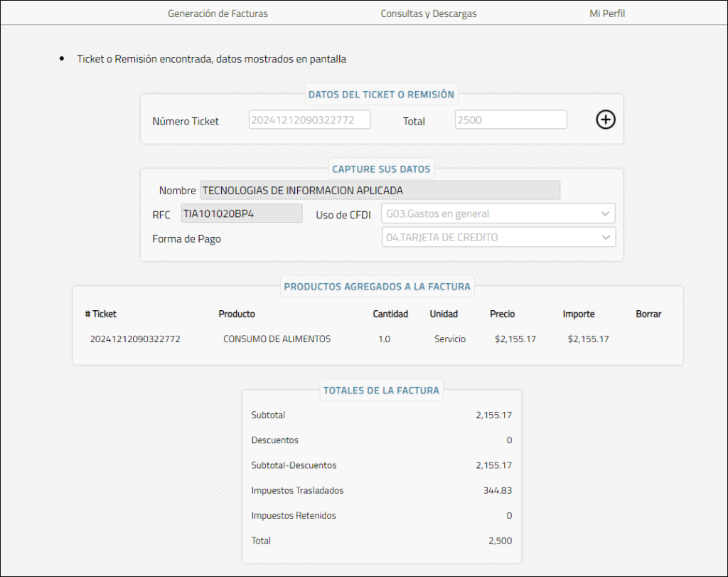
Task: Click the Unidad column header
Action: click(444, 314)
